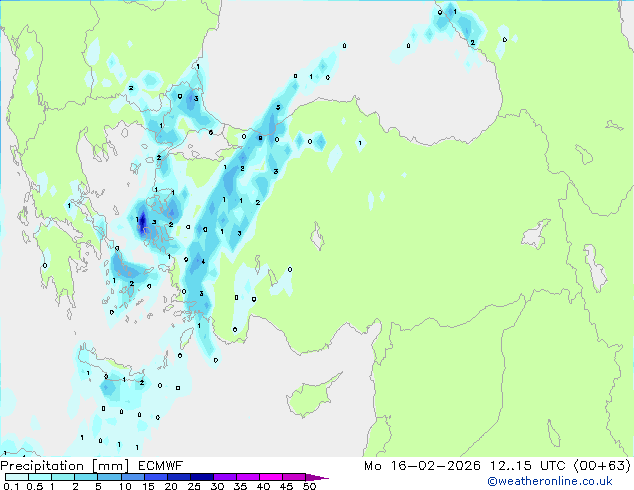The height and width of the screenshot is (490, 634).
Task: Click the 1–2 mm legend color swatch
Action: [63, 477]
